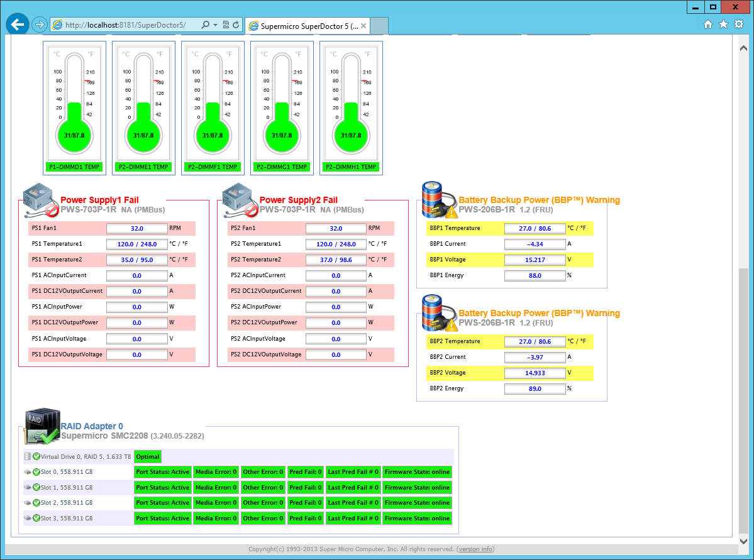Open the version info link in footer
This screenshot has height=560, width=754.
[475, 549]
